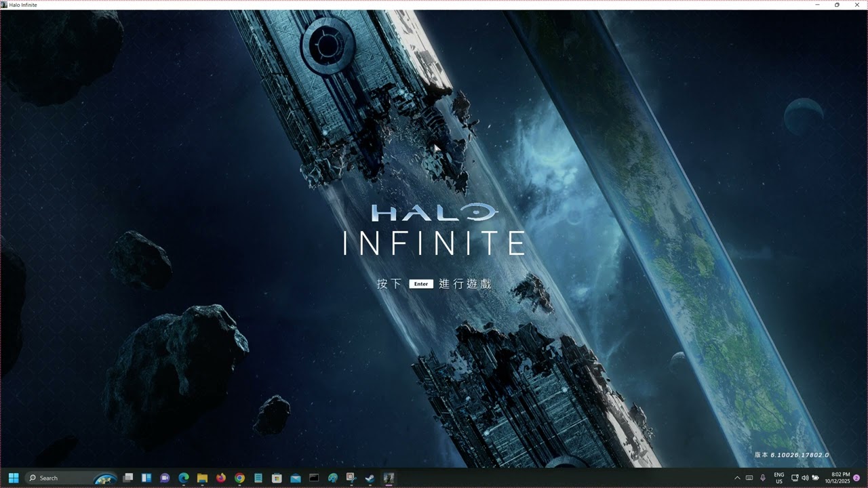Open the volume speaker tray icon
868x488 pixels.
click(805, 478)
